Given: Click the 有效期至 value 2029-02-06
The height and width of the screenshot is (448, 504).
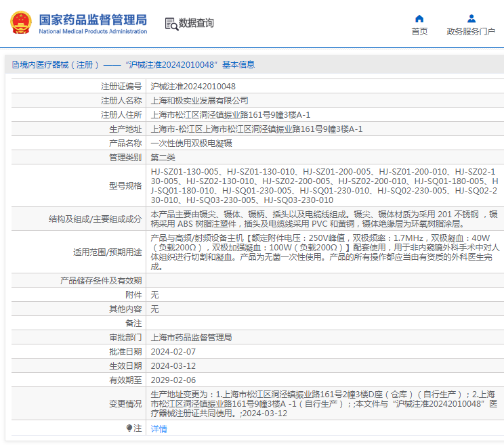Looking at the screenshot, I should [x=173, y=380].
